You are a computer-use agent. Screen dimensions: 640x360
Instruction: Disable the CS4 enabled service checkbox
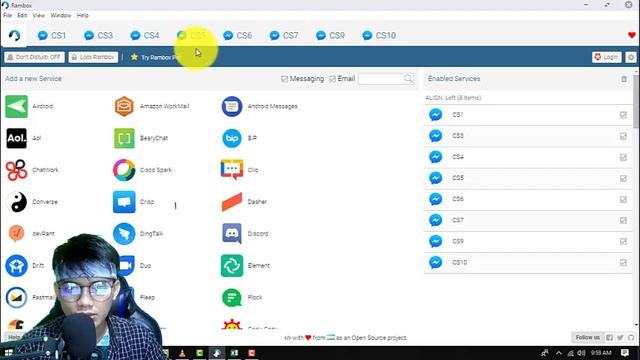pyautogui.click(x=623, y=157)
